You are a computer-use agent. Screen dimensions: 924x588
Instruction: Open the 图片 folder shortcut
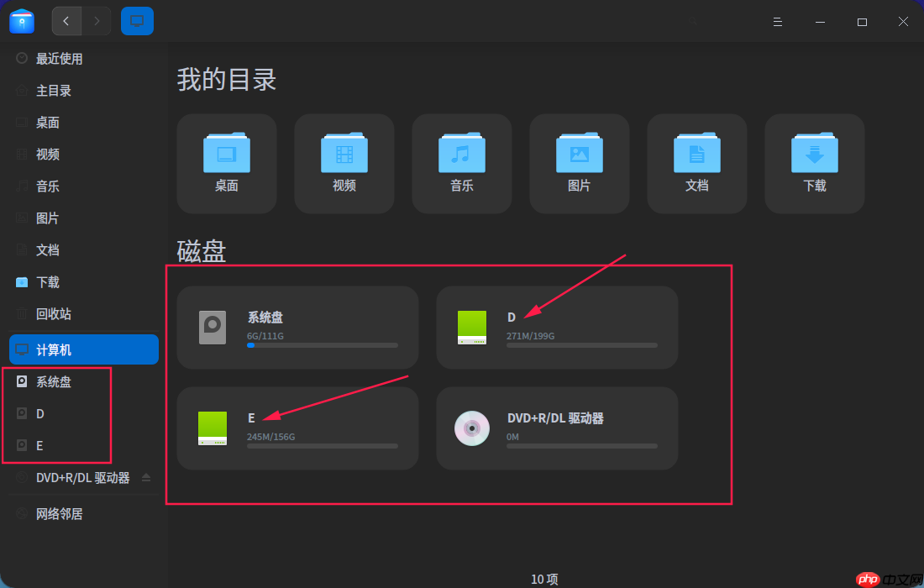pyautogui.click(x=579, y=160)
